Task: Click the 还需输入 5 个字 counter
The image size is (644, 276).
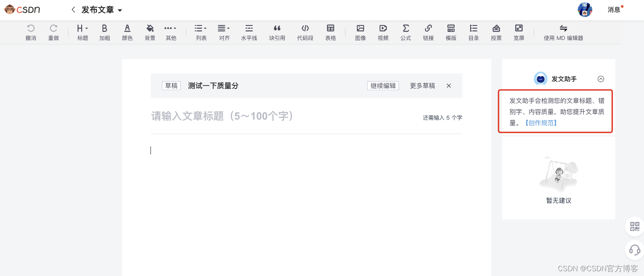Action: (x=443, y=118)
